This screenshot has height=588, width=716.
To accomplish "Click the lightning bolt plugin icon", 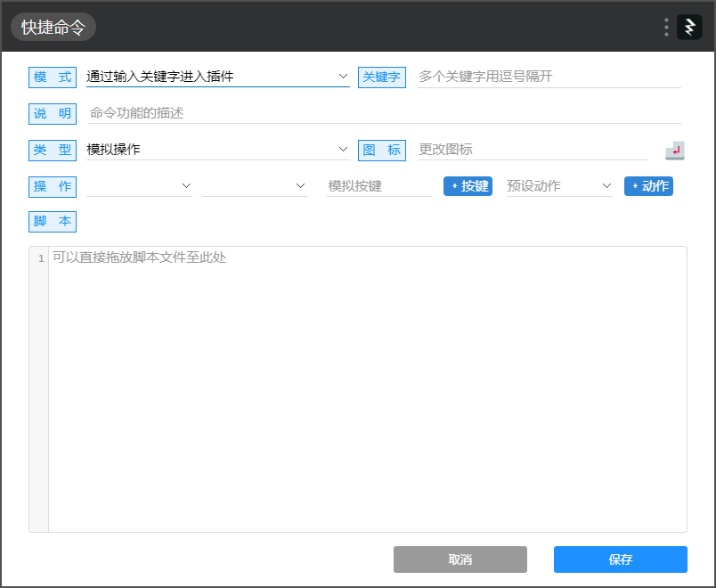I will click(x=690, y=27).
